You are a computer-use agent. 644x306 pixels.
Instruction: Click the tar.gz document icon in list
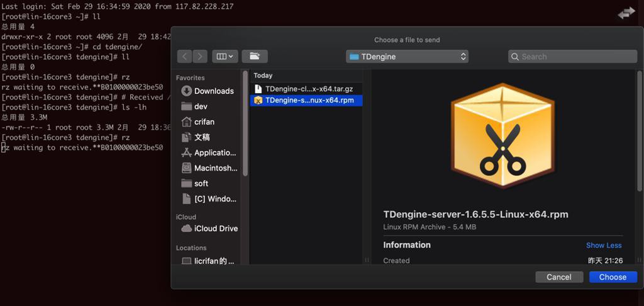coord(258,89)
